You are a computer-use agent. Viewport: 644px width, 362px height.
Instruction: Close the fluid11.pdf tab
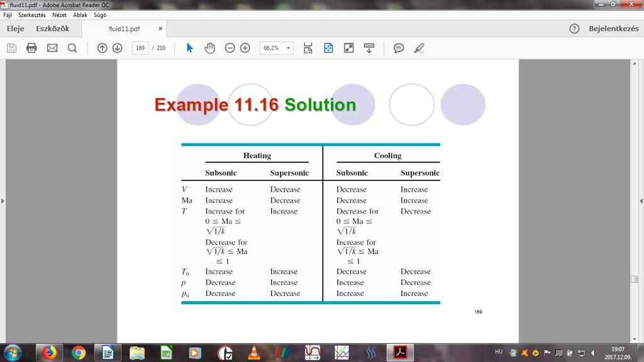160,29
